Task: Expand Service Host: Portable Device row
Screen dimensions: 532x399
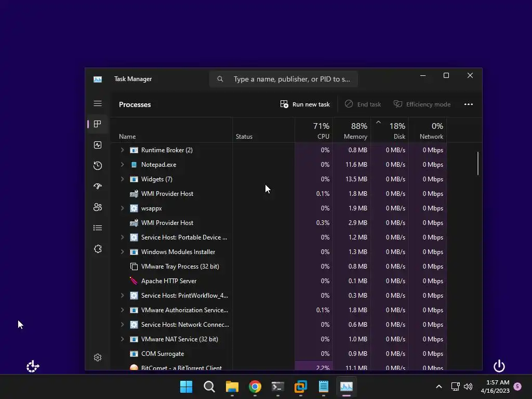Action: (x=123, y=237)
